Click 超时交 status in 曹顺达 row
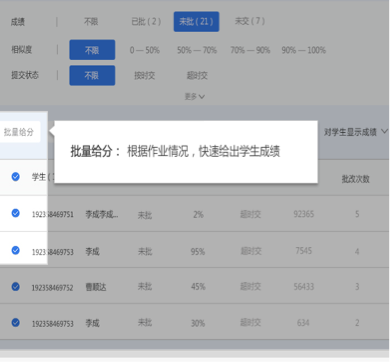 pyautogui.click(x=251, y=287)
